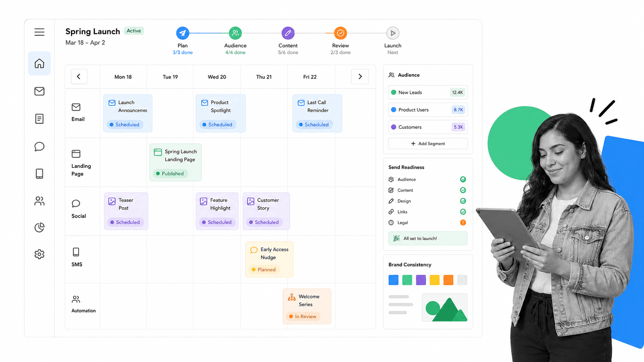Go to Home in sidebar
Screen dimensions: 644x362
(39, 63)
